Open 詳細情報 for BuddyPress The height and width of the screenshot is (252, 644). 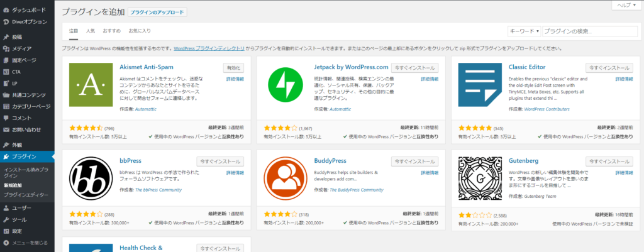pyautogui.click(x=430, y=173)
